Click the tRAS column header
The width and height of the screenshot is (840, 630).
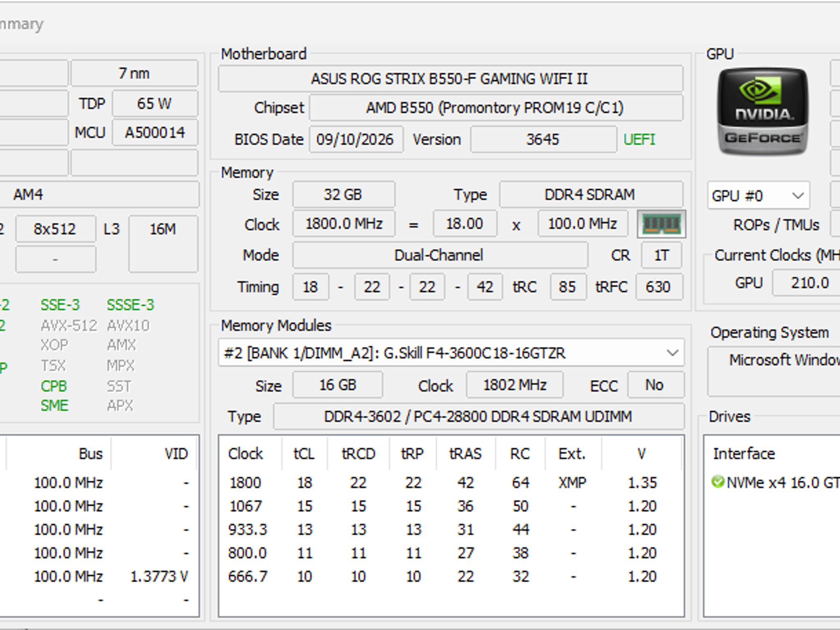pos(466,454)
